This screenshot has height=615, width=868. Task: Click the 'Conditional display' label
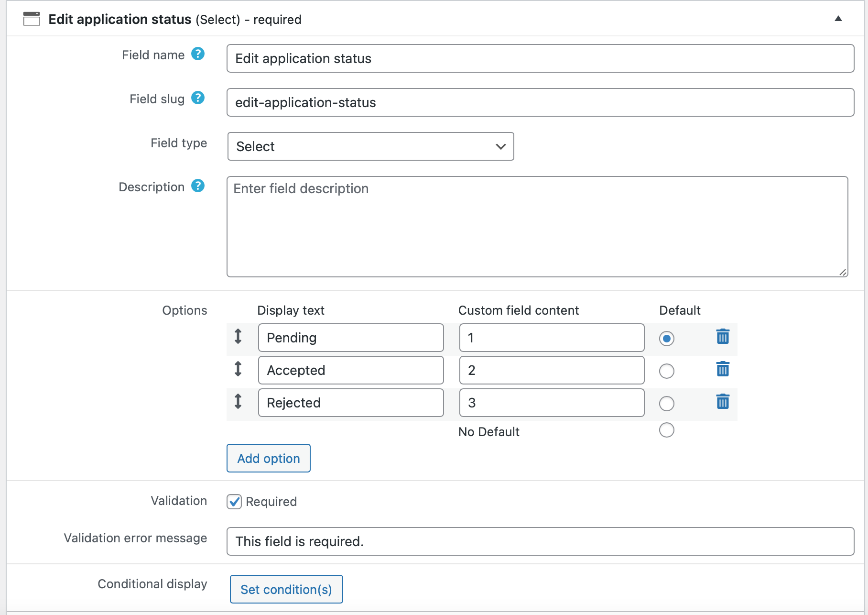(152, 584)
